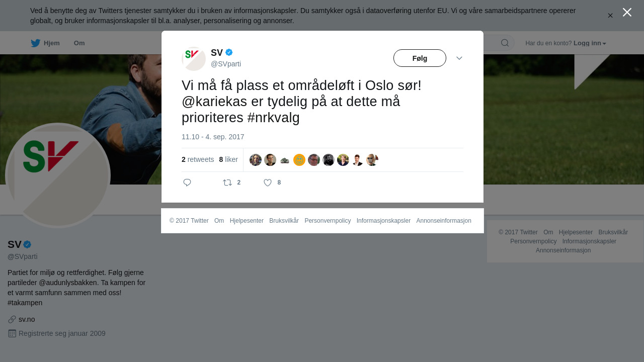
Task: Click the reply speech bubble icon
Action: [187, 183]
